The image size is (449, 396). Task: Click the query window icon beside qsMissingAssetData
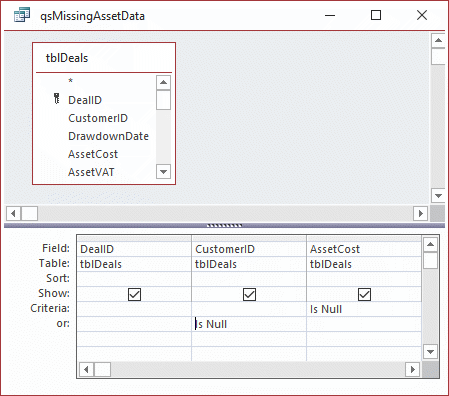coord(22,15)
